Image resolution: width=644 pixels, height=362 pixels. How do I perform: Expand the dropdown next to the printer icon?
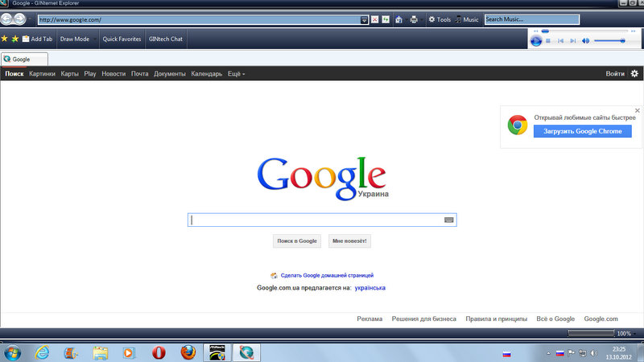(422, 19)
